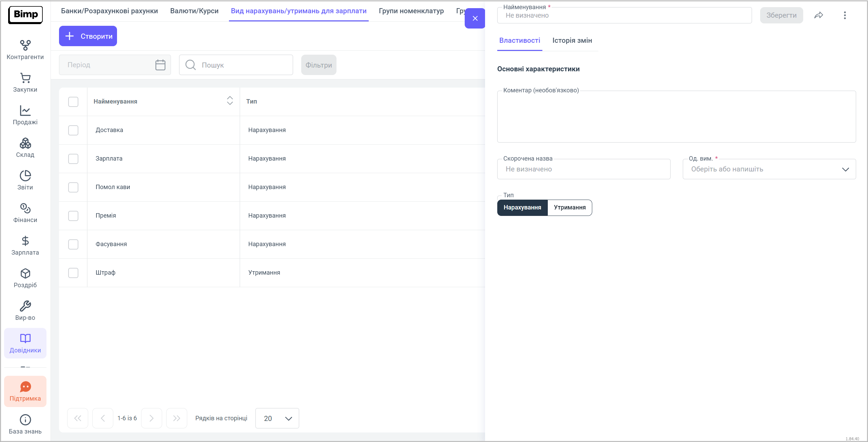This screenshot has height=442, width=868.
Task: Switch to Історія змін tab
Action: coord(572,40)
